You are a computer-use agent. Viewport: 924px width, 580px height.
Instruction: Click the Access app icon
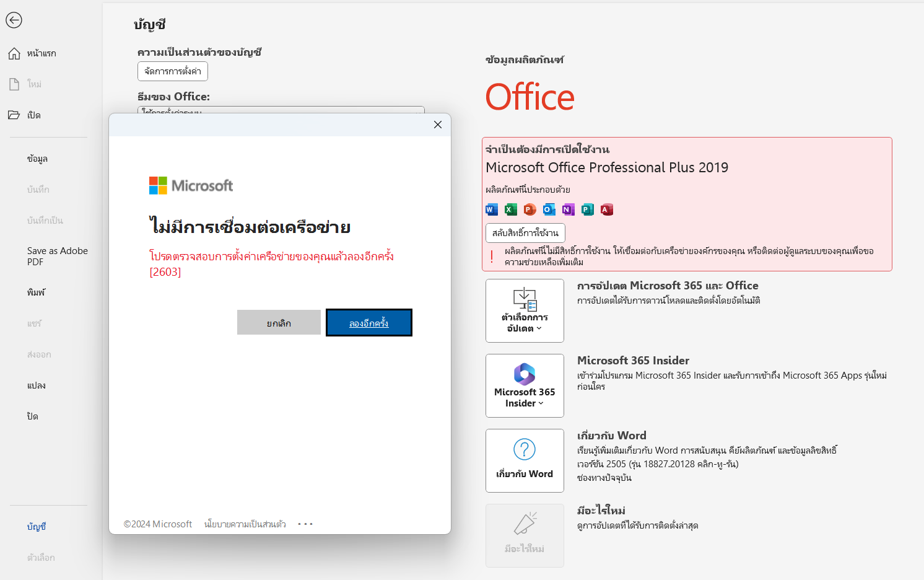point(607,209)
